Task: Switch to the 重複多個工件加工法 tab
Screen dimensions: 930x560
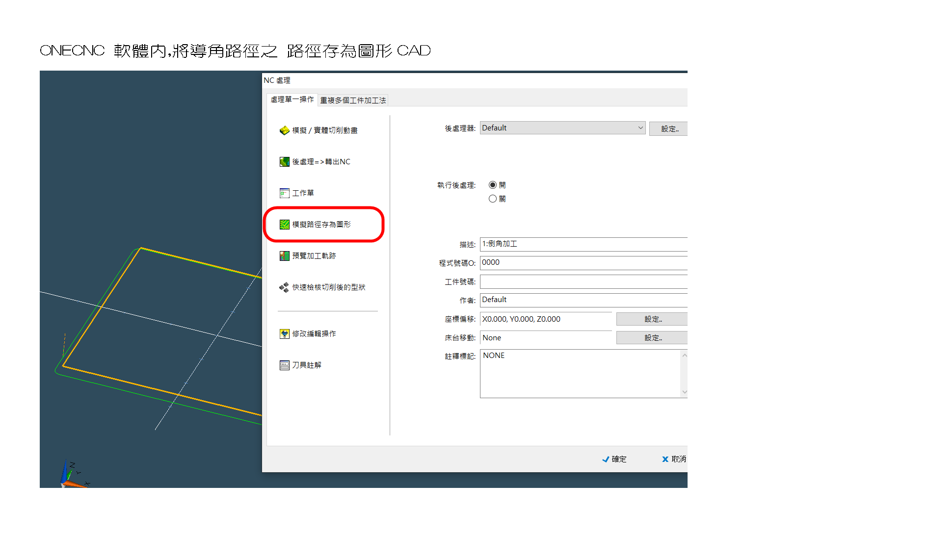Action: (353, 100)
